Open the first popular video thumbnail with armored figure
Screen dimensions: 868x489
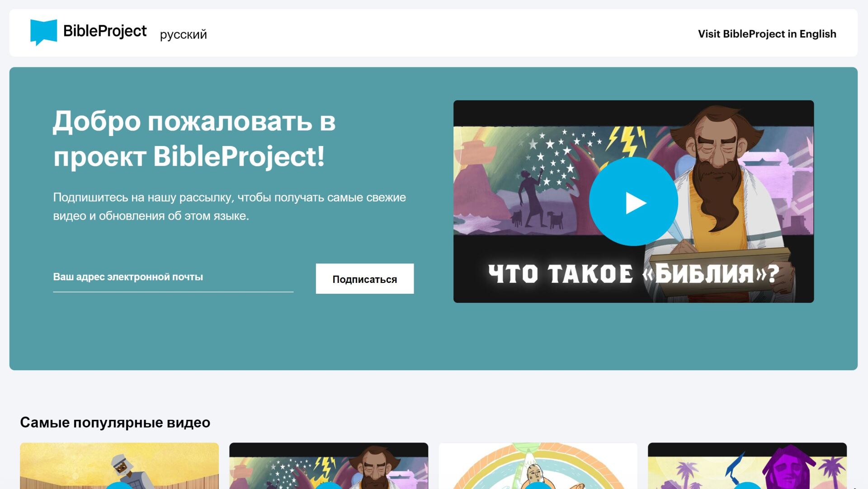tap(119, 466)
